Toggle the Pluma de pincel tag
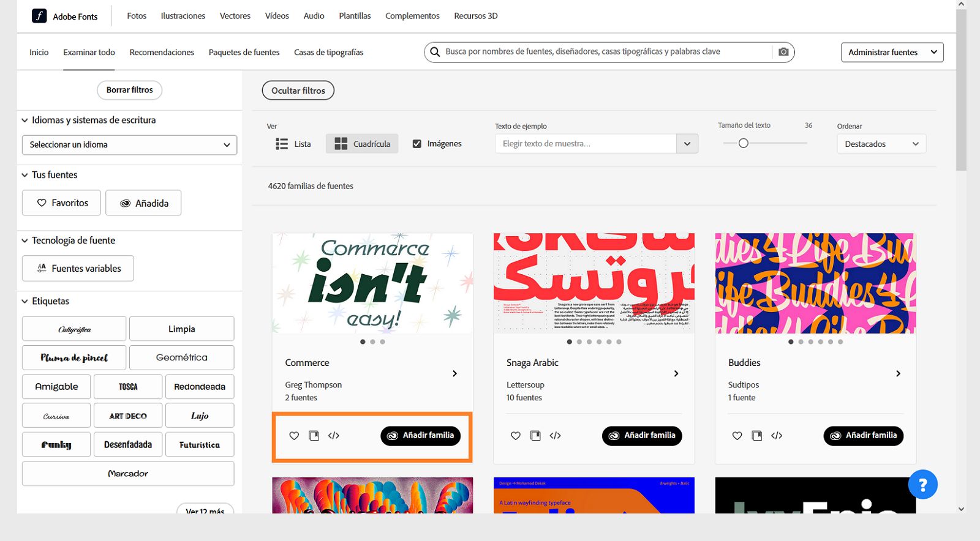This screenshot has width=980, height=541. pos(74,357)
